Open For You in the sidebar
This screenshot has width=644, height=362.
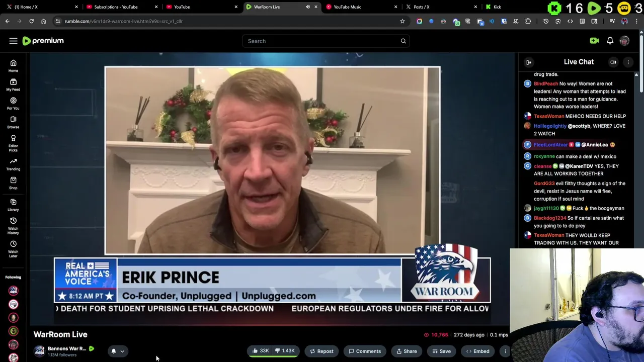(13, 103)
